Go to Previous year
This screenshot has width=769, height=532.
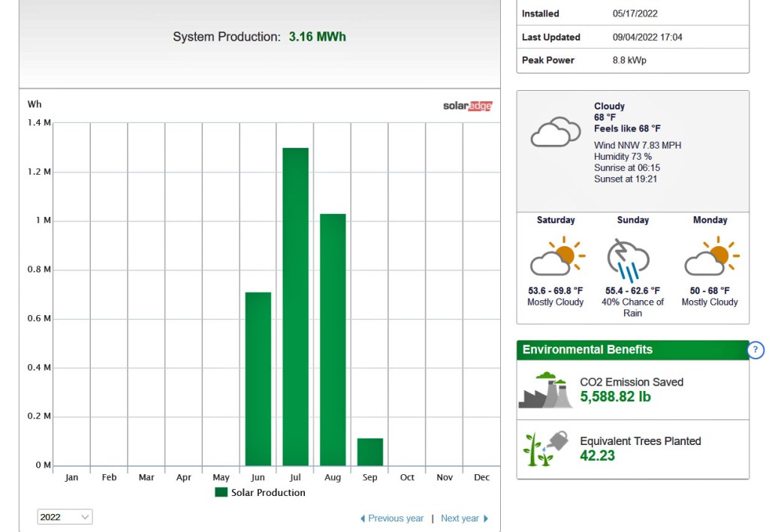pyautogui.click(x=392, y=518)
